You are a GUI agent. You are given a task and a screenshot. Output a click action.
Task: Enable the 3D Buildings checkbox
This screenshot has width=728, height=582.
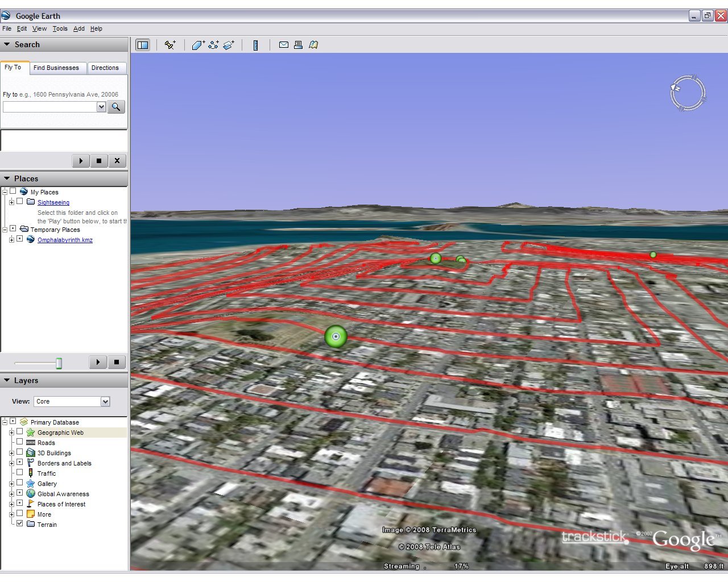coord(19,452)
